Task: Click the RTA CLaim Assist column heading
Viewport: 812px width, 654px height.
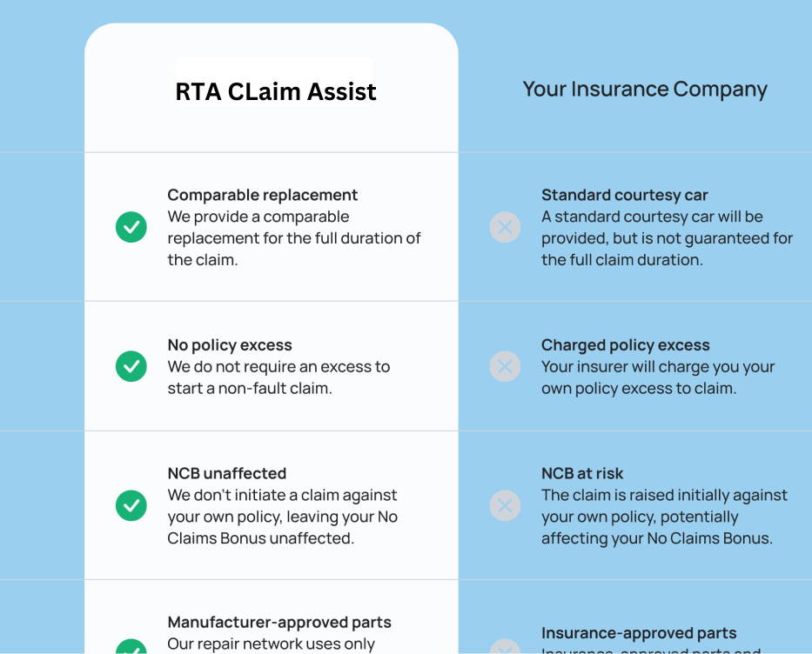Action: 276,91
